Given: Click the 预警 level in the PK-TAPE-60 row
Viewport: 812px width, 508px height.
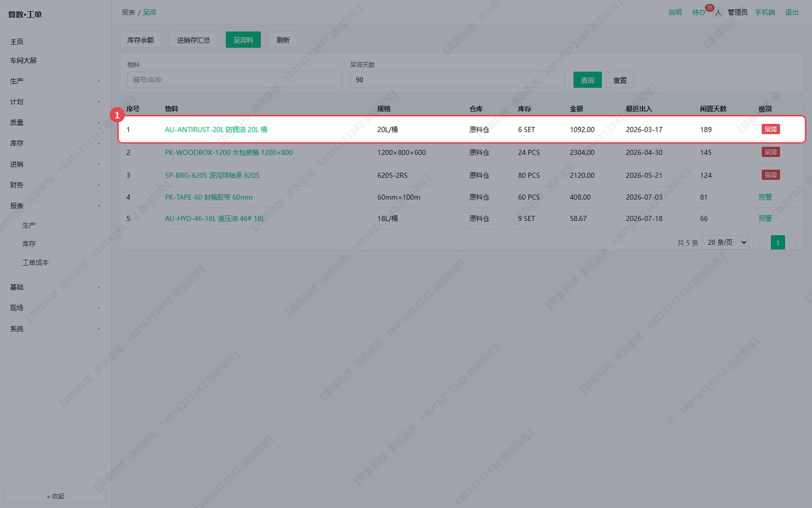Looking at the screenshot, I should pos(765,197).
